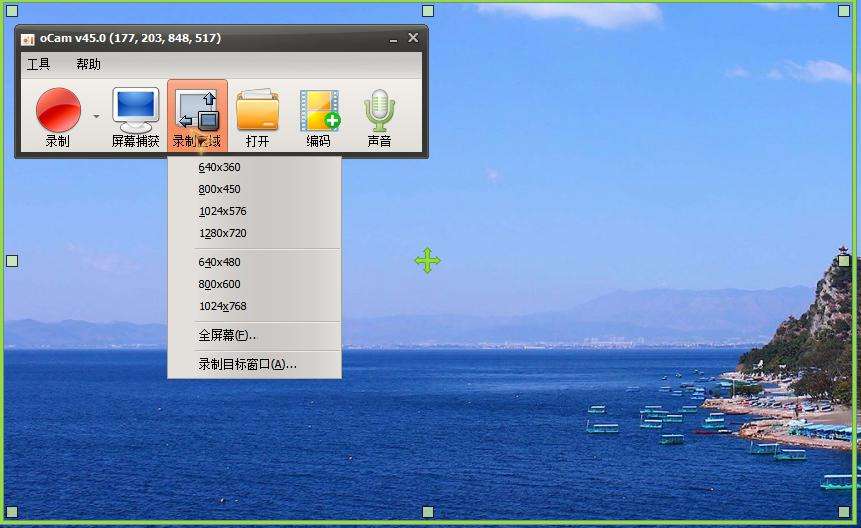The height and width of the screenshot is (528, 861).
Task: Click the bottom-left corner handle of capture region
Action: point(12,512)
